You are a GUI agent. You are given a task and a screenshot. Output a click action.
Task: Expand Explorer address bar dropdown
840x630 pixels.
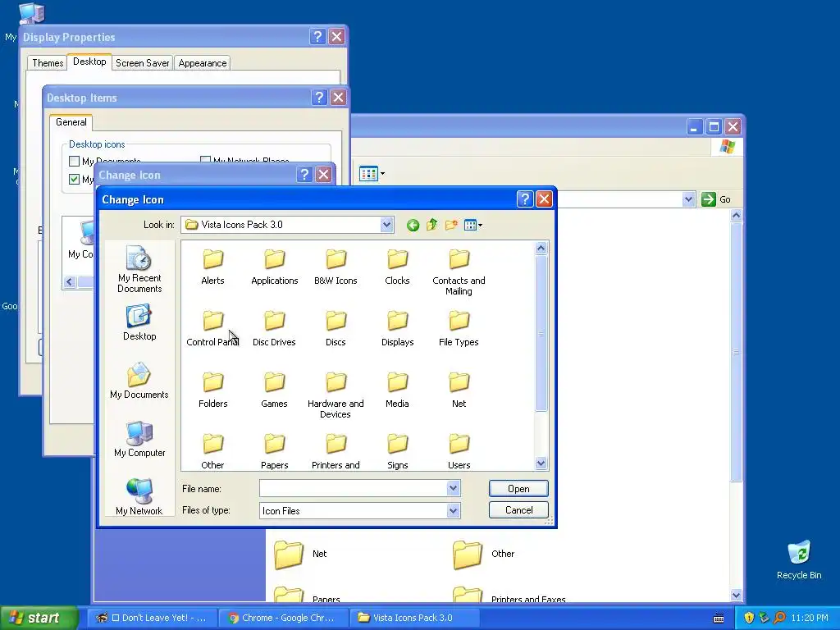(688, 199)
